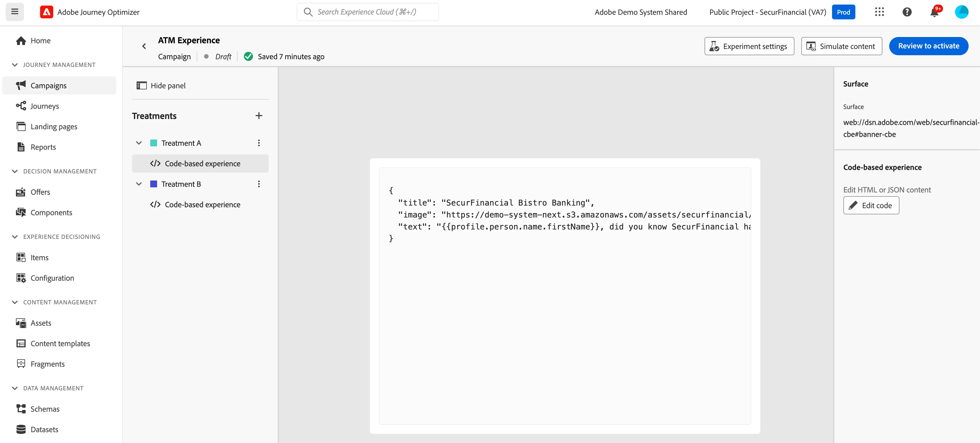Open the app switcher grid
980x443 pixels.
[x=879, y=12]
